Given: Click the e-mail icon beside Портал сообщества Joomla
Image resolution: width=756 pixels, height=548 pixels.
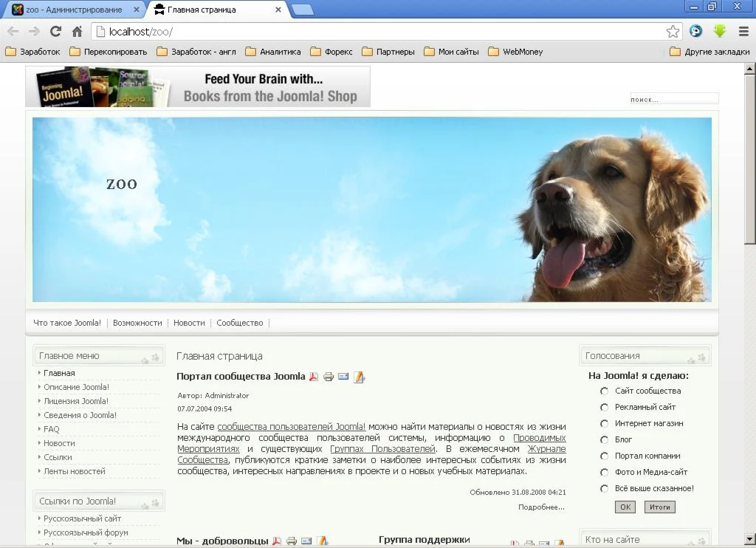Looking at the screenshot, I should (x=343, y=377).
